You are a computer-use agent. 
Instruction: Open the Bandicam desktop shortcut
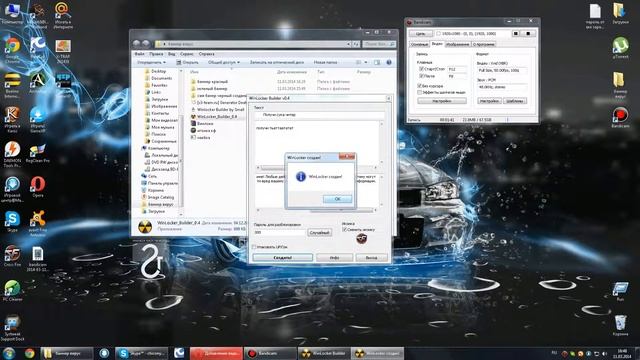click(x=620, y=118)
